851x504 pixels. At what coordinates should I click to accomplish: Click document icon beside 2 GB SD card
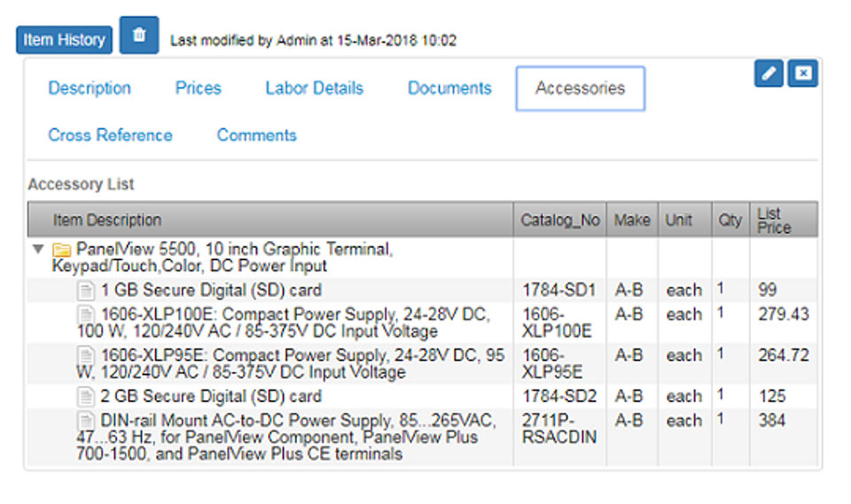(86, 396)
